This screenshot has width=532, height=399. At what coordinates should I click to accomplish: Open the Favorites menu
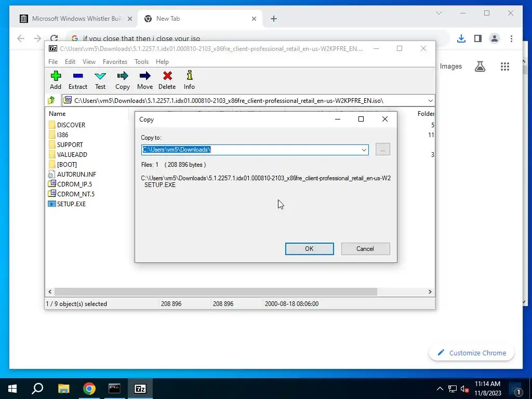(x=115, y=62)
